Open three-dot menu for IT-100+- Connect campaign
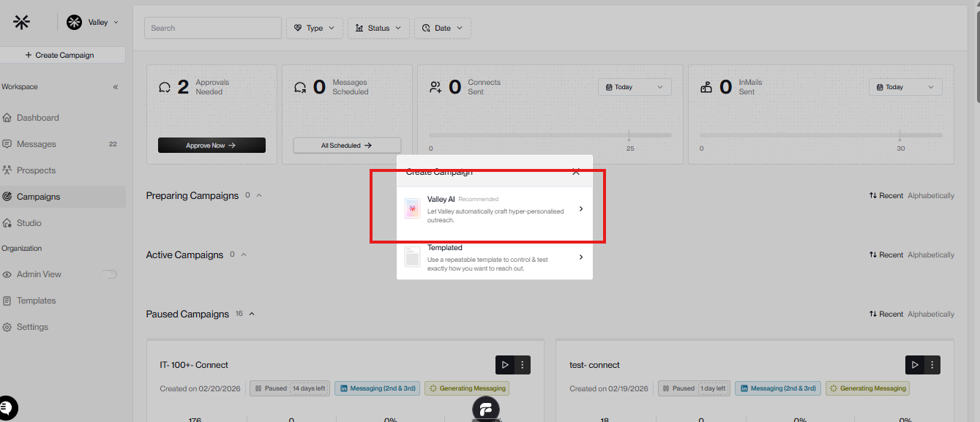 (x=522, y=365)
